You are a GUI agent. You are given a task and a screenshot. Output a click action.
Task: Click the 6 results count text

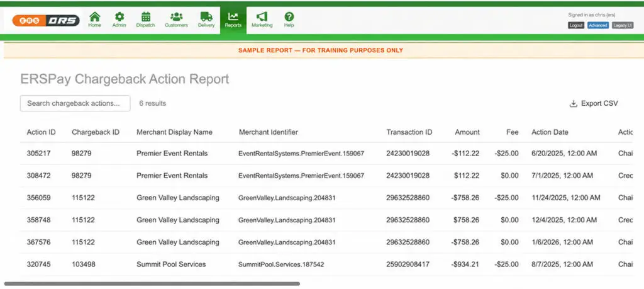point(153,104)
